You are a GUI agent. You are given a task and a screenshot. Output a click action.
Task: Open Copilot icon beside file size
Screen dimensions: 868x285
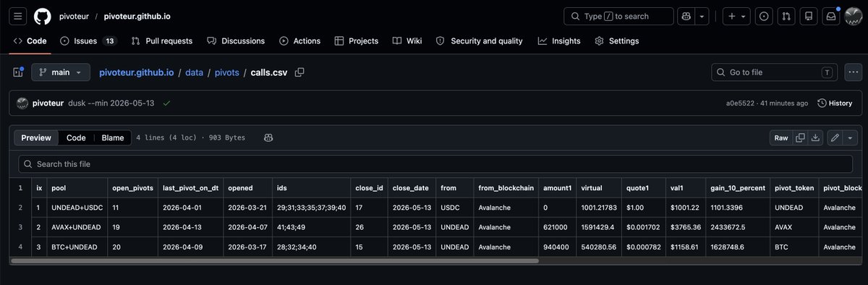pyautogui.click(x=268, y=137)
